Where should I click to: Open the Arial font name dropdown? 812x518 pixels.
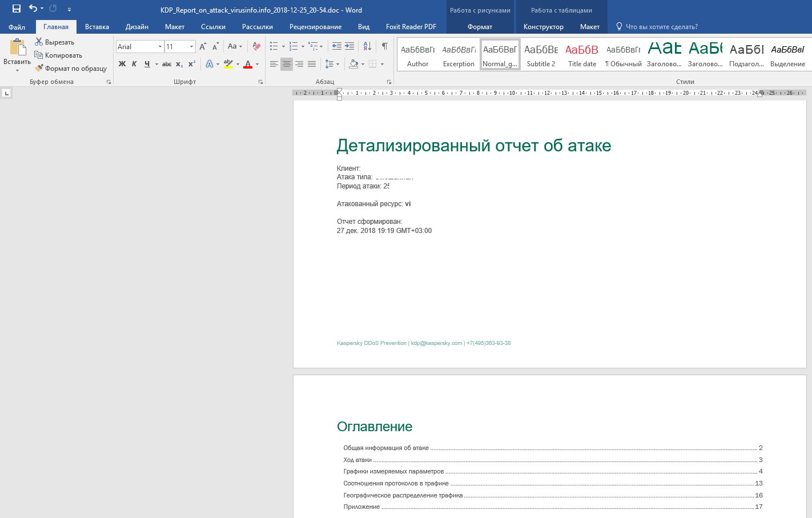(x=160, y=47)
